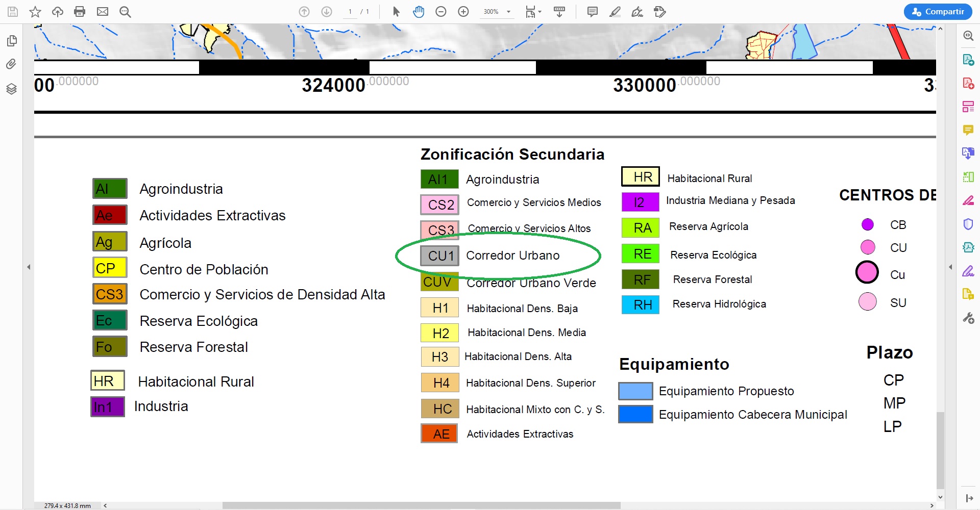
Task: Click the page number input field
Action: [350, 12]
